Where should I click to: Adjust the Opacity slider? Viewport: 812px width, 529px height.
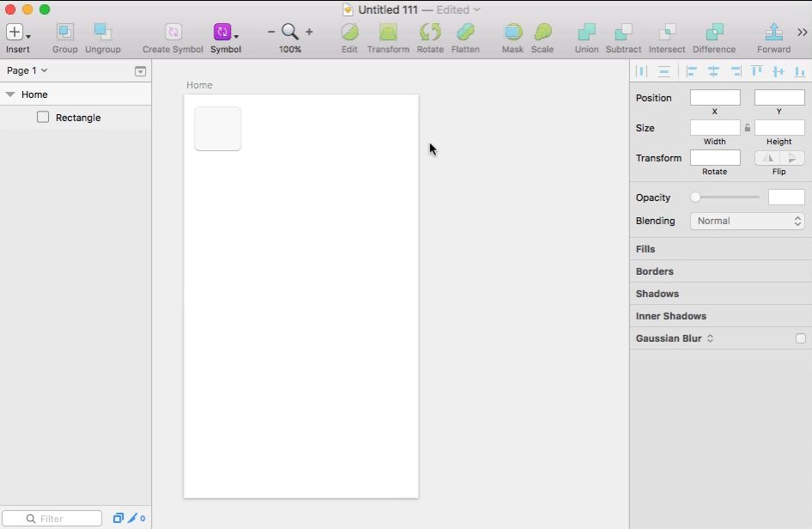(725, 198)
